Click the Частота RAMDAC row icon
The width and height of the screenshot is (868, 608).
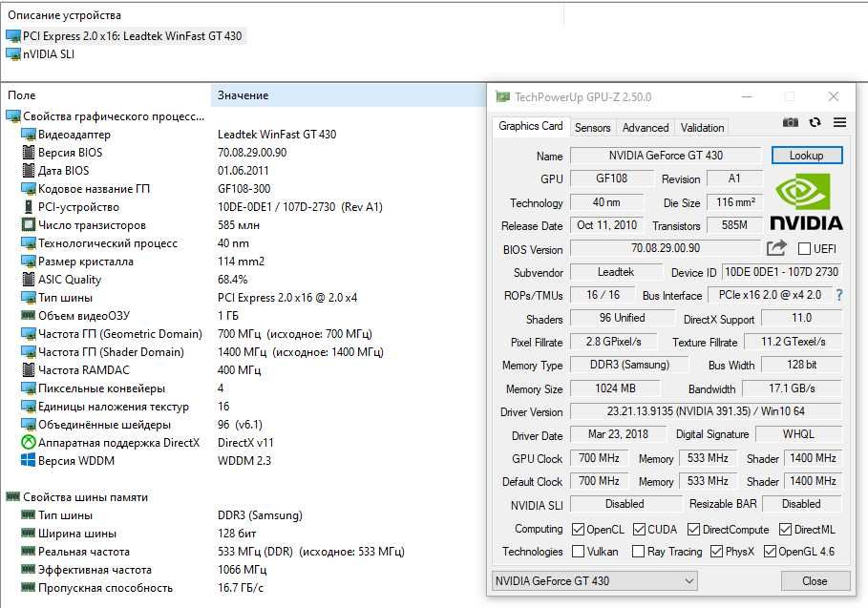click(x=29, y=369)
